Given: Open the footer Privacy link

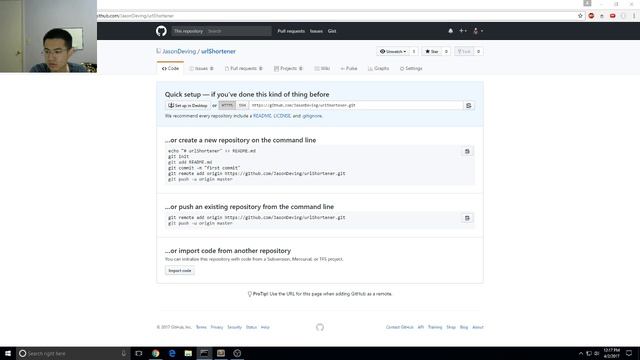Looking at the screenshot, I should point(217,327).
